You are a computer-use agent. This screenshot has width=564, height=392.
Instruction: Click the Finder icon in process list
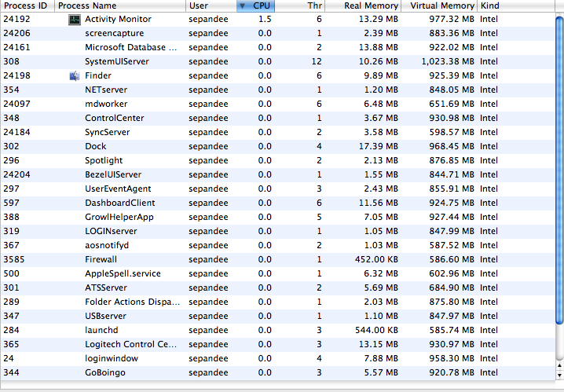pyautogui.click(x=75, y=76)
